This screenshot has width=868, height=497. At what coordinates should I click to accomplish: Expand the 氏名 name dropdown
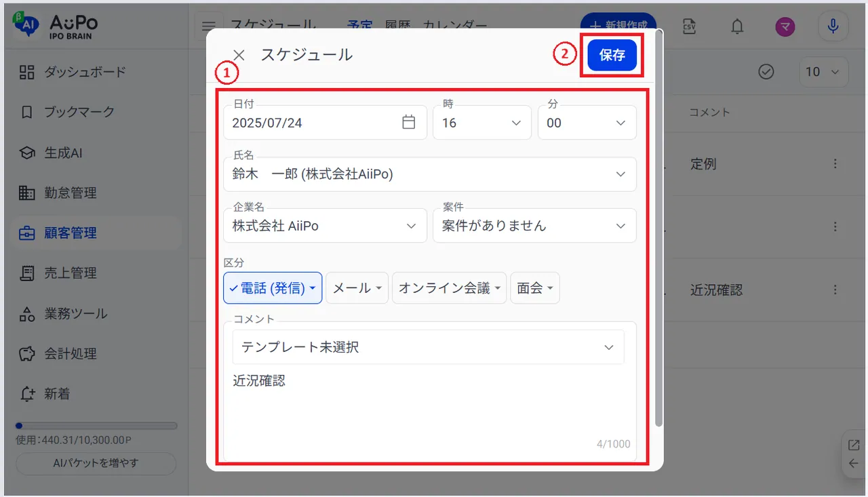pos(430,174)
